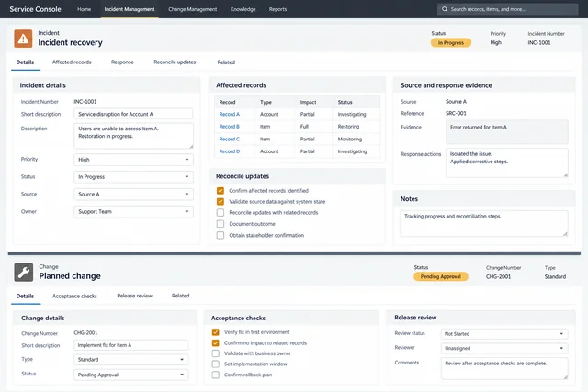
Task: Open the change Status Pending Approval dropdown
Action: coord(131,375)
